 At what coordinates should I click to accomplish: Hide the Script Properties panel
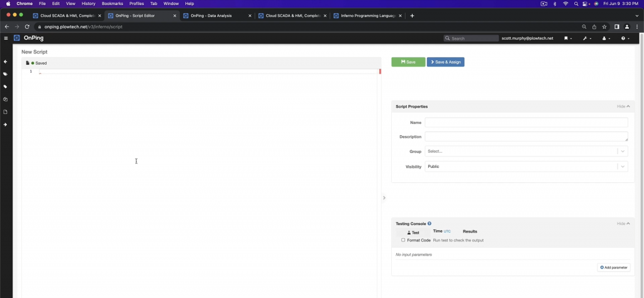coord(623,106)
